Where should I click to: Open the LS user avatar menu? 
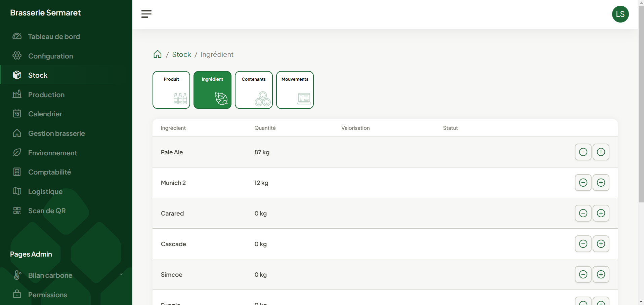(x=620, y=14)
